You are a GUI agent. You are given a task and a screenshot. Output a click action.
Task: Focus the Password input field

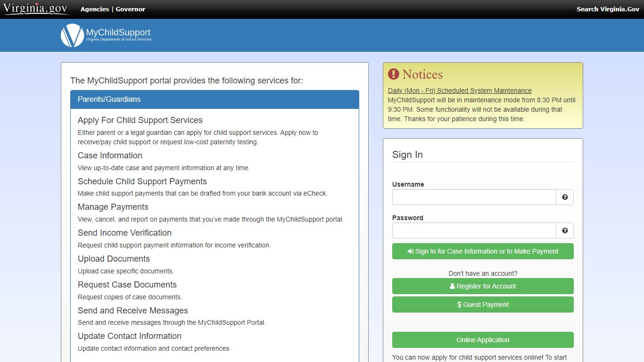pyautogui.click(x=474, y=230)
